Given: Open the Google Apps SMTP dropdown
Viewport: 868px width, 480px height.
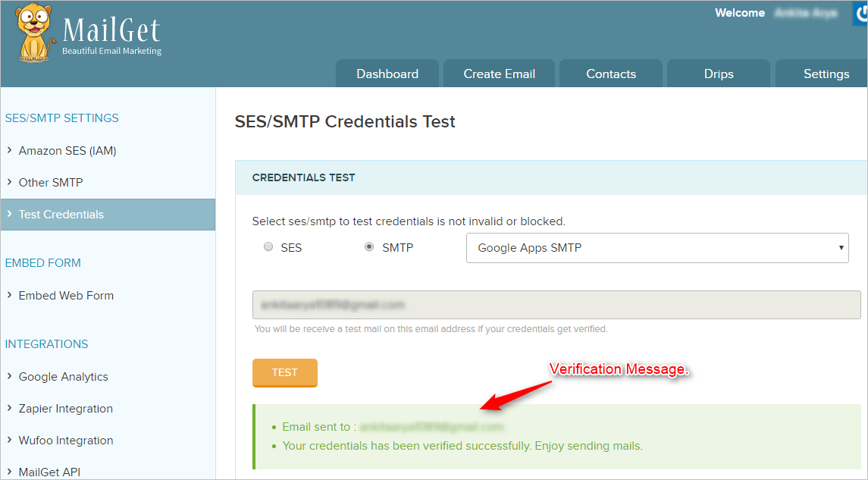Looking at the screenshot, I should pyautogui.click(x=657, y=248).
